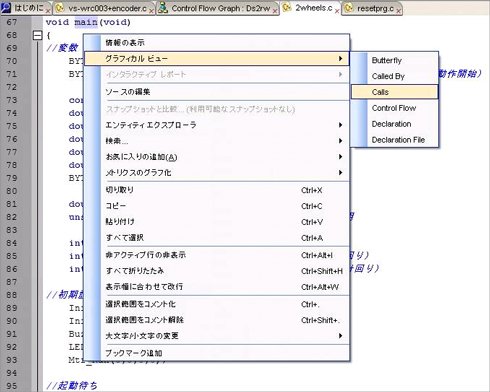Select Calls graphical view
The image size is (490, 392).
coord(394,92)
